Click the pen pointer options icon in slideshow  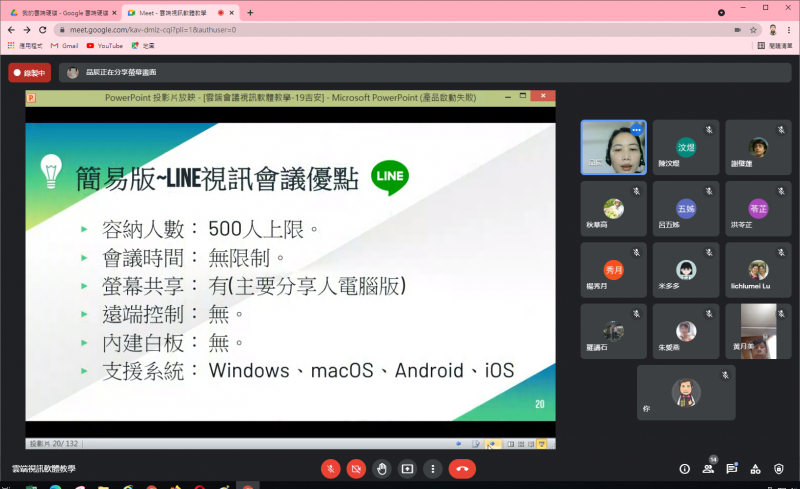point(476,444)
